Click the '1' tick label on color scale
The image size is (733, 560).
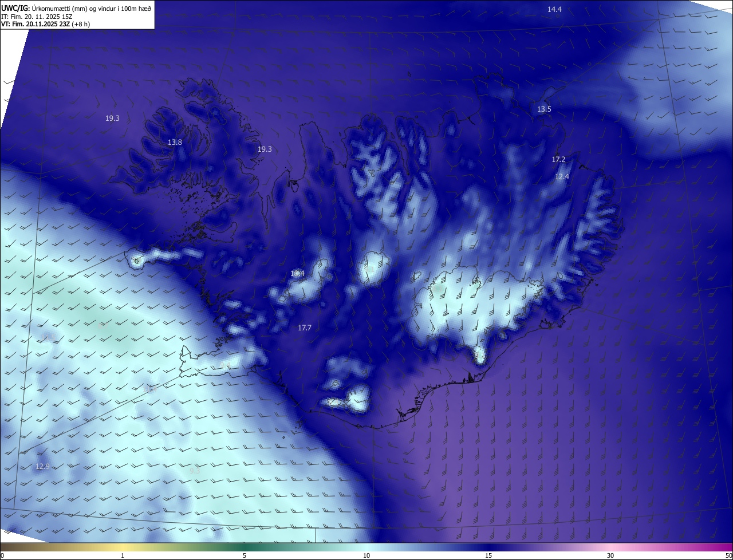click(x=123, y=555)
